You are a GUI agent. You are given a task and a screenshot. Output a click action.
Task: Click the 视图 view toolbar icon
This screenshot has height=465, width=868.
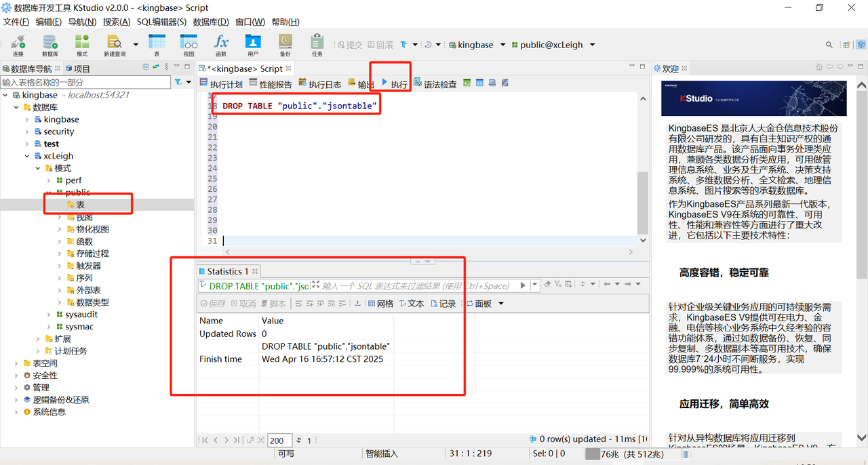coord(189,45)
